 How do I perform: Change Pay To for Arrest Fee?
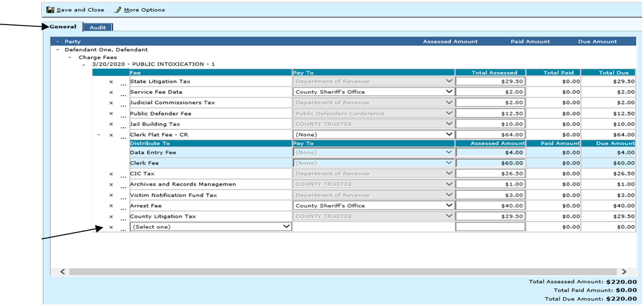[x=373, y=206]
